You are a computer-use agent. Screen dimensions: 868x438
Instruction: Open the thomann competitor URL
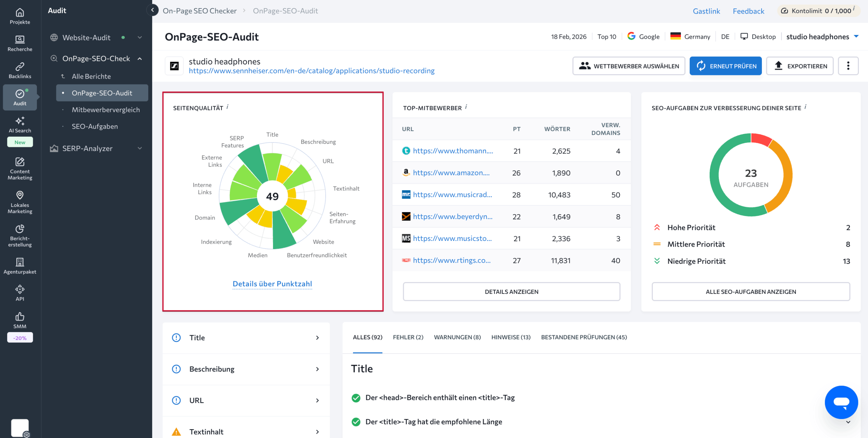click(x=453, y=151)
